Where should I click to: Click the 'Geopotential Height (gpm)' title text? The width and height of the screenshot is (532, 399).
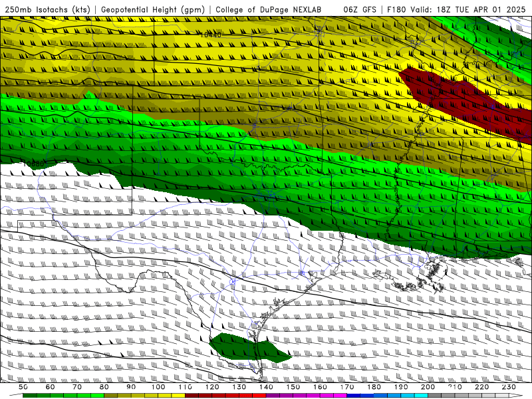[153, 9]
